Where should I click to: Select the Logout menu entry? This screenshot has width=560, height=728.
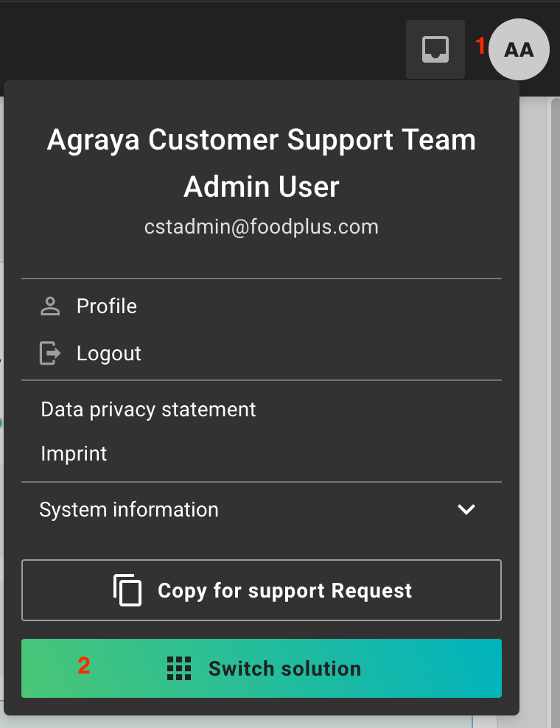[x=109, y=354]
